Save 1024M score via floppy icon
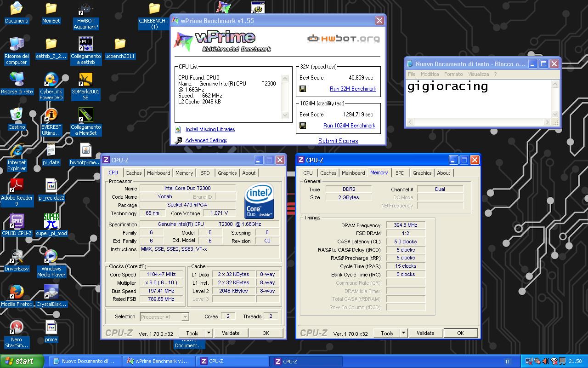The width and height of the screenshot is (588, 368). click(x=303, y=126)
